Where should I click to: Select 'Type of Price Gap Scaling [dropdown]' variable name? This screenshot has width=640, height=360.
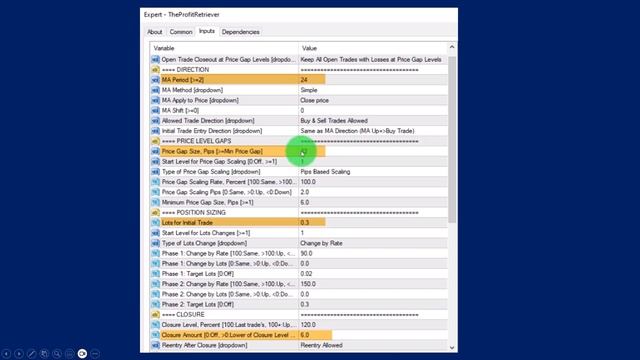(211, 172)
